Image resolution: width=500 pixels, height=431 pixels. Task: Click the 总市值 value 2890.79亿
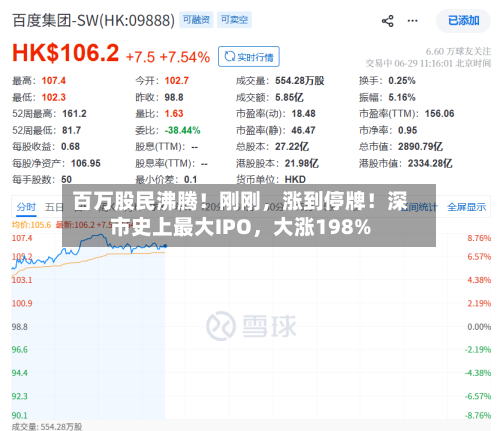[420, 147]
